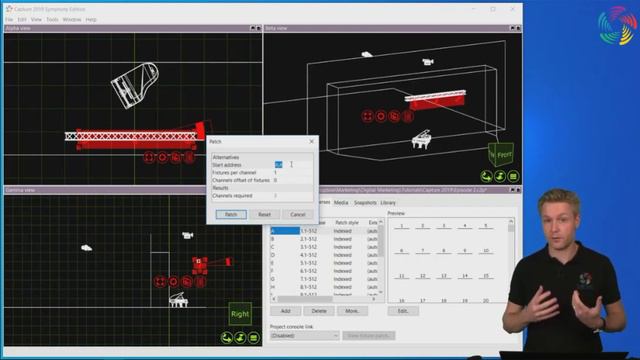Open the Tools menu

click(52, 20)
